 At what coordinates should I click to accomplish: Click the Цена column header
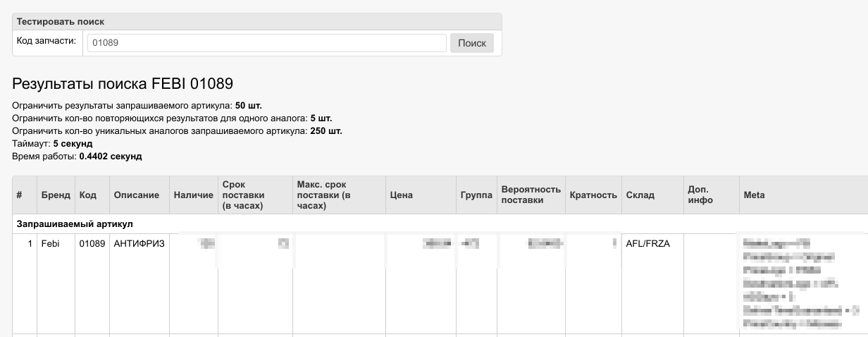[x=401, y=195]
